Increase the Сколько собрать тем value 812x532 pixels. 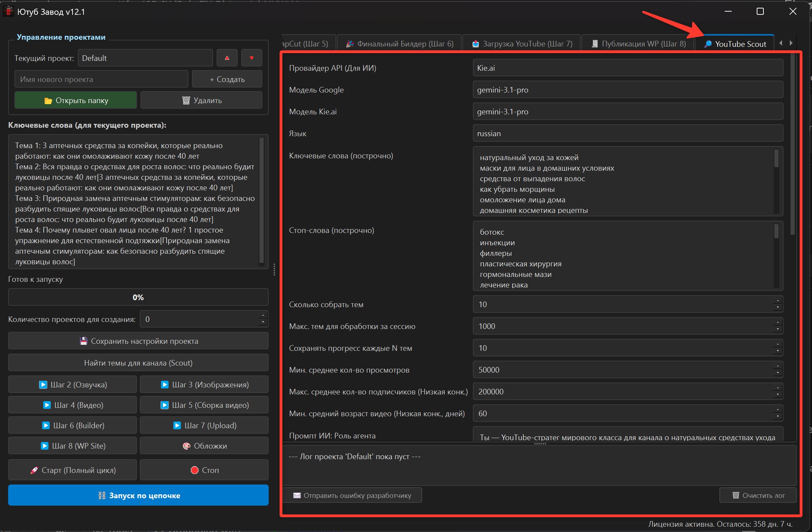pyautogui.click(x=777, y=300)
